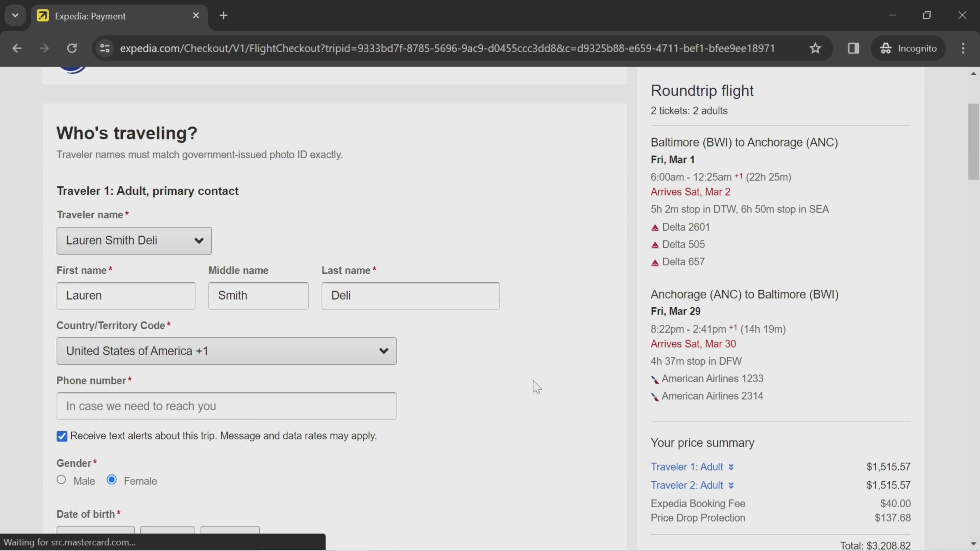Click the Delta logo beside Delta 657
This screenshot has height=551, width=980.
tap(655, 263)
